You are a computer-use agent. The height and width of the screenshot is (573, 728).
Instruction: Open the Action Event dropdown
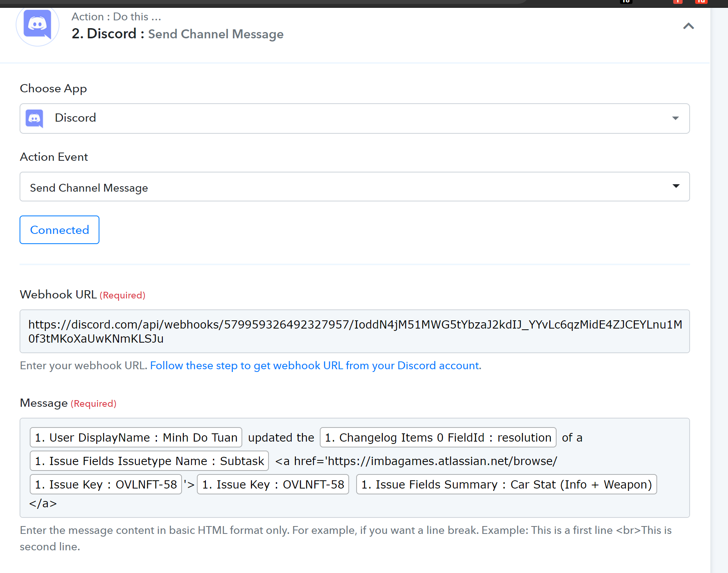(355, 187)
